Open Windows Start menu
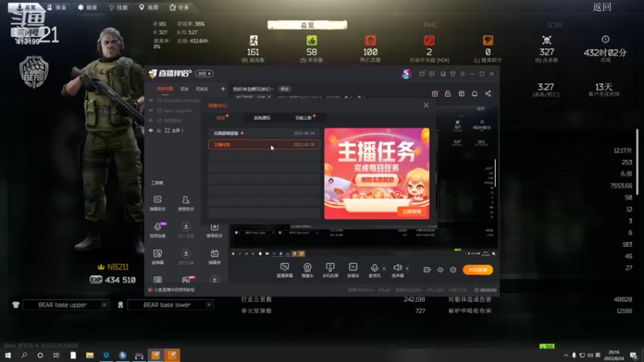644x362 pixels. [x=8, y=355]
